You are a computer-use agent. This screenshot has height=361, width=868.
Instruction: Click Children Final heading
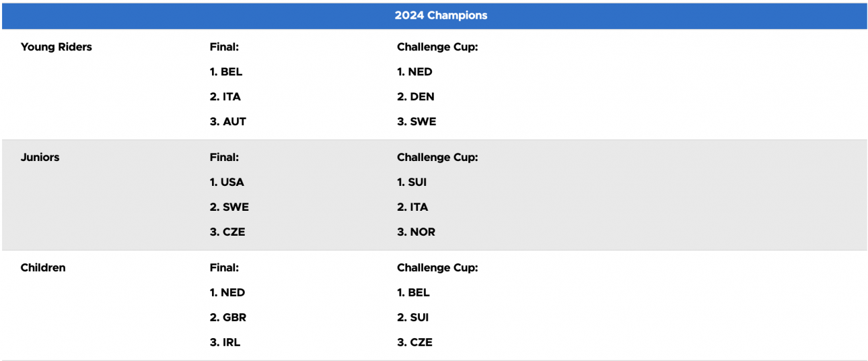(x=225, y=268)
